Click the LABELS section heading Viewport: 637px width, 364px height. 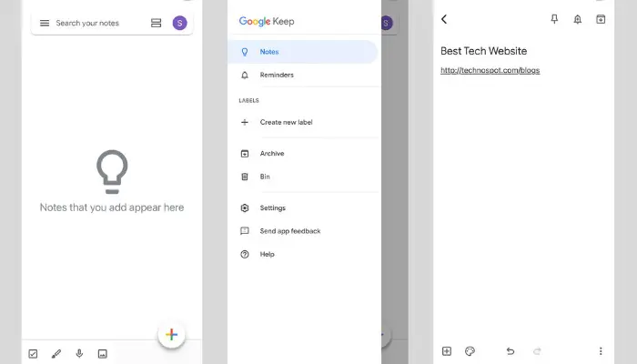(x=248, y=100)
